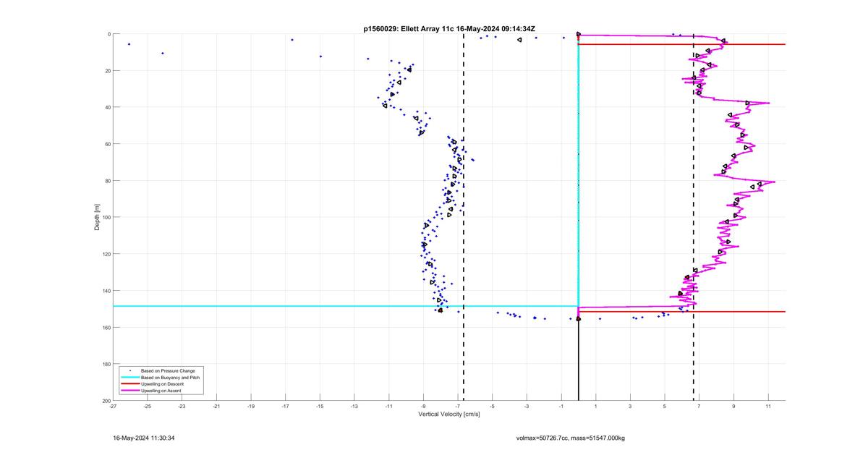Click y-axis depth tick label '100'
Viewport: 868px width, 450px height.
pos(106,217)
